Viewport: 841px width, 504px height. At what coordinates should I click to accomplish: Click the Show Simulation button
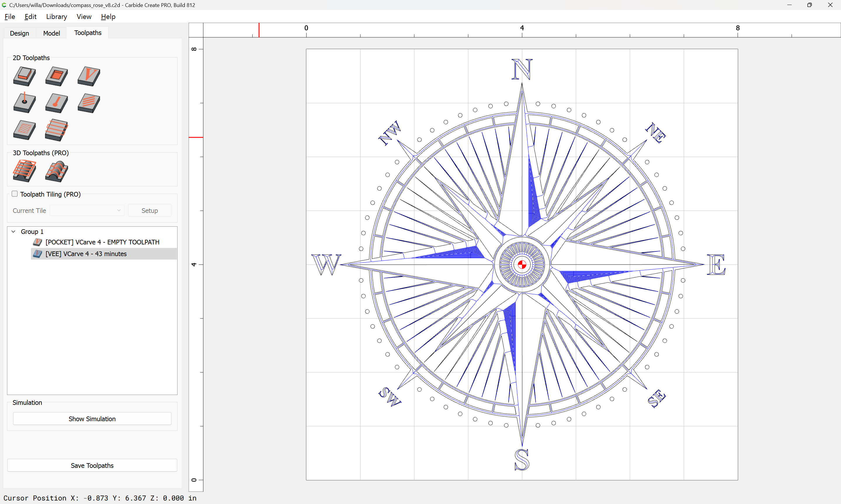pyautogui.click(x=92, y=419)
